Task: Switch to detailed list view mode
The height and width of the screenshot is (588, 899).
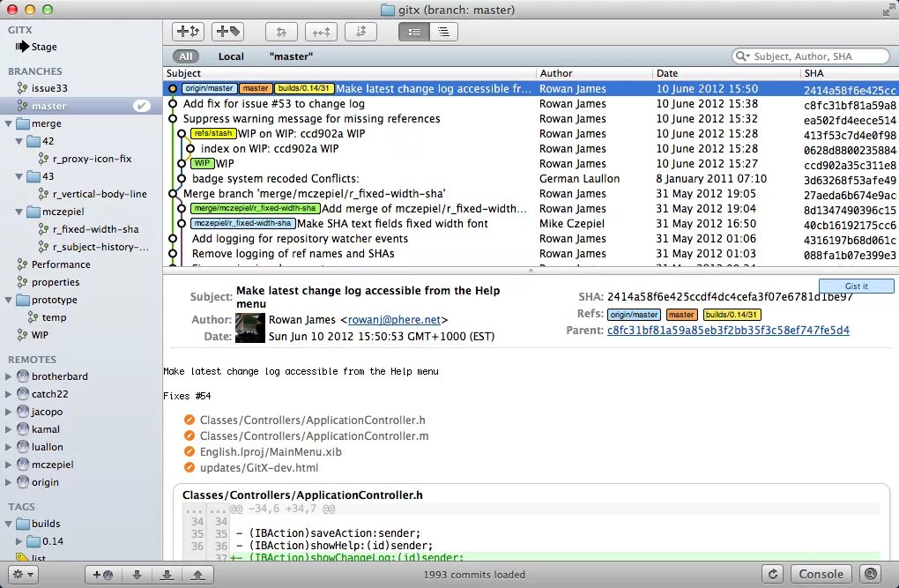Action: click(414, 32)
